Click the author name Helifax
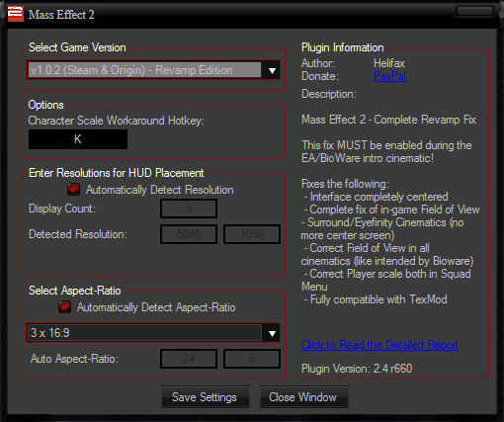 tap(389, 63)
